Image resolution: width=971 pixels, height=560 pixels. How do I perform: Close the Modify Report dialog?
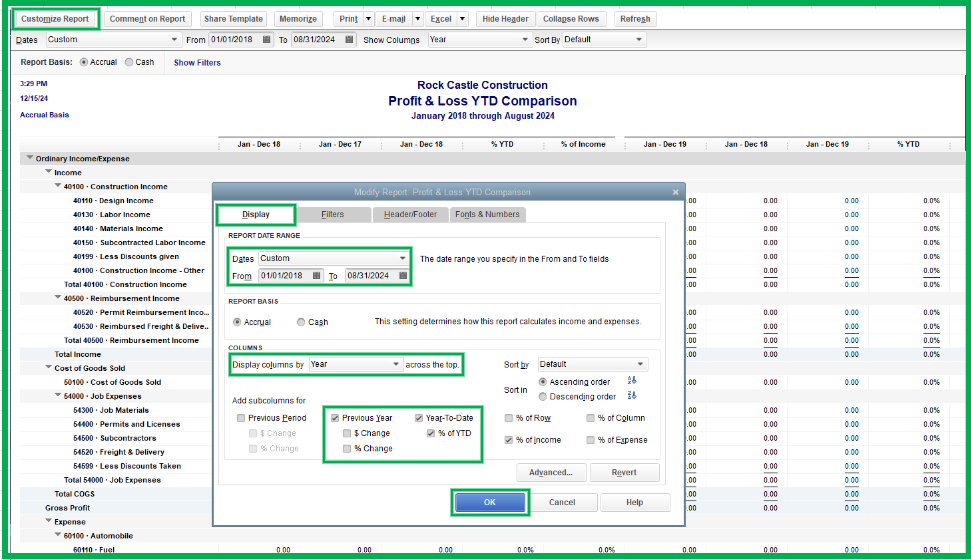click(x=676, y=192)
